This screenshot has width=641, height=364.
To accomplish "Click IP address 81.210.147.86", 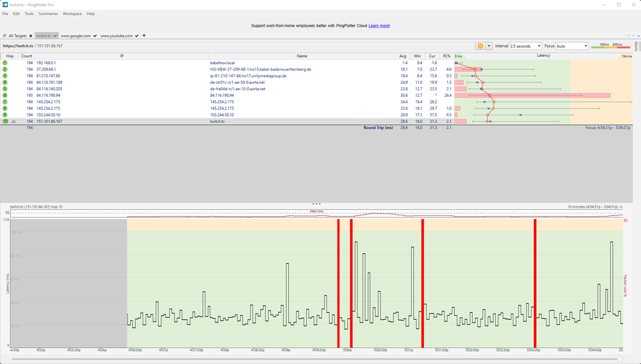I will [48, 76].
